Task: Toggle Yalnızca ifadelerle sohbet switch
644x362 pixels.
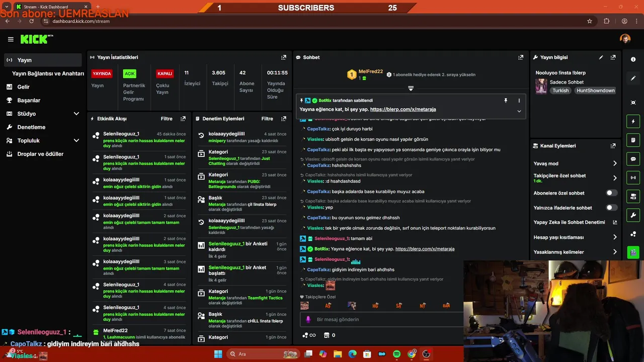Action: [611, 208]
